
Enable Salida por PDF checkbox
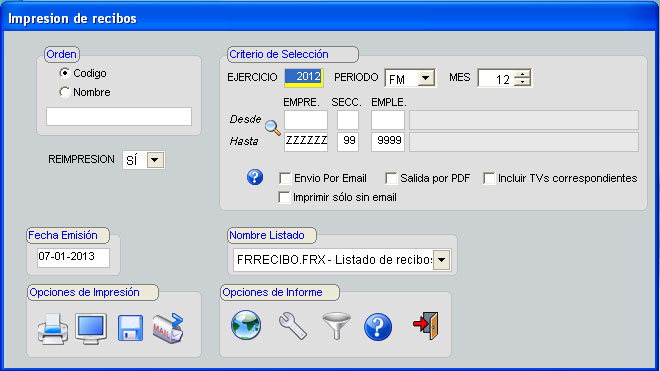click(391, 179)
